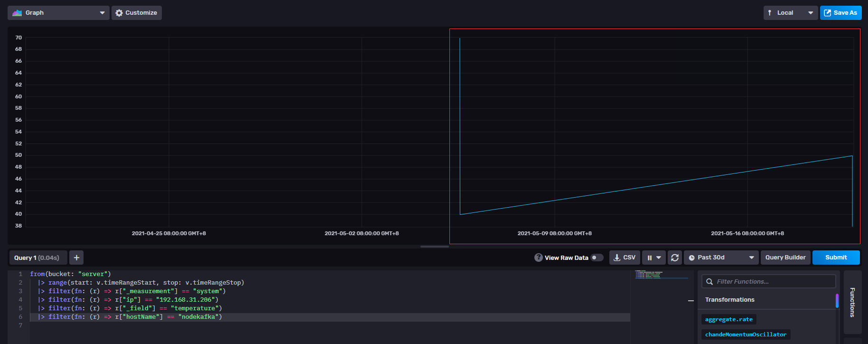Open the Local timezone dropdown
The width and height of the screenshot is (868, 344).
(790, 13)
